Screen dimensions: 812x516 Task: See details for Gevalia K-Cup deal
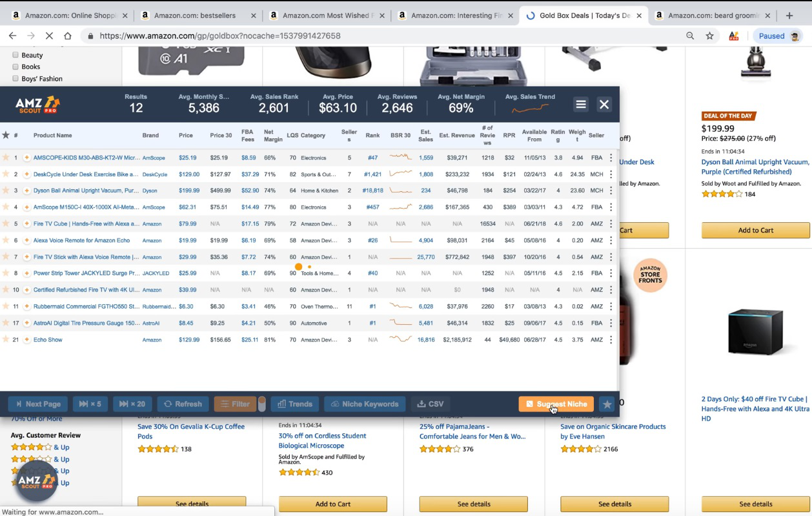point(192,504)
